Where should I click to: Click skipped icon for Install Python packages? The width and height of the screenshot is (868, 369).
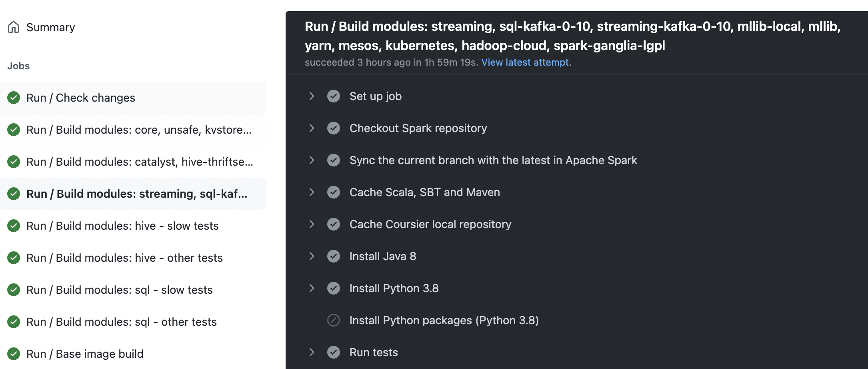pyautogui.click(x=334, y=320)
